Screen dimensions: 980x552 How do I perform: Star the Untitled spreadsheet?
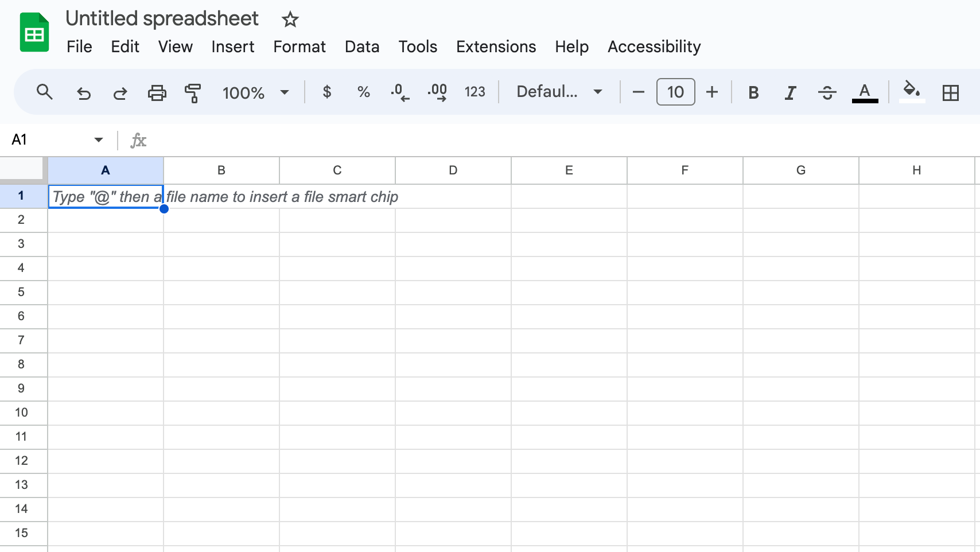(x=290, y=20)
